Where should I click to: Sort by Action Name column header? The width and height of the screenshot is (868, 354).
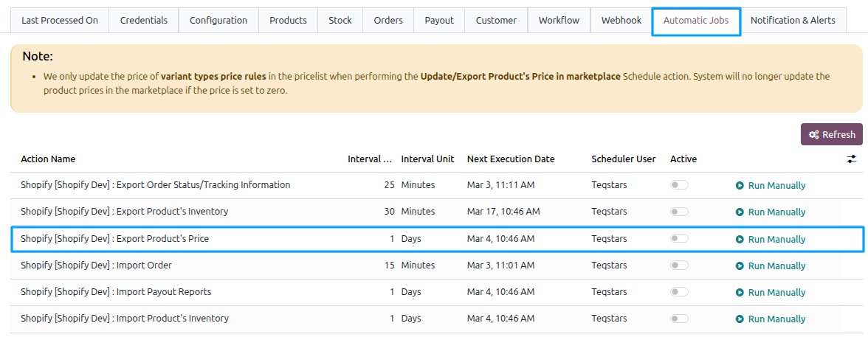(x=48, y=159)
